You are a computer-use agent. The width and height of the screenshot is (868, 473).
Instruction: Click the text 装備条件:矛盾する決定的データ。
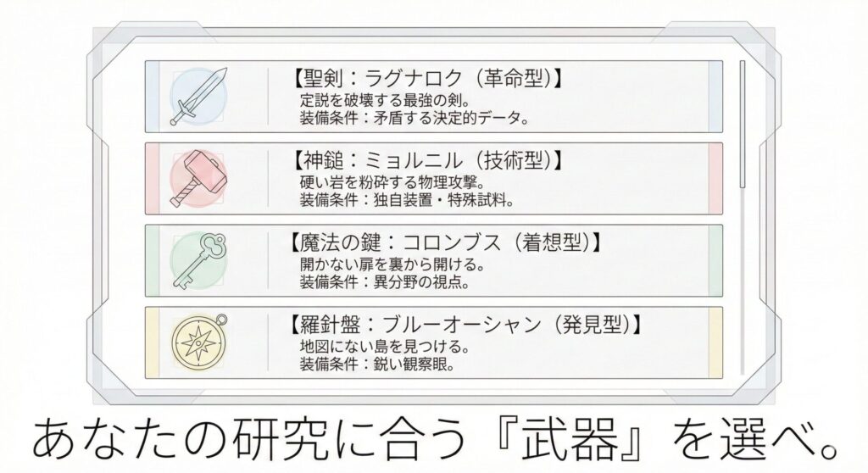[x=415, y=117]
